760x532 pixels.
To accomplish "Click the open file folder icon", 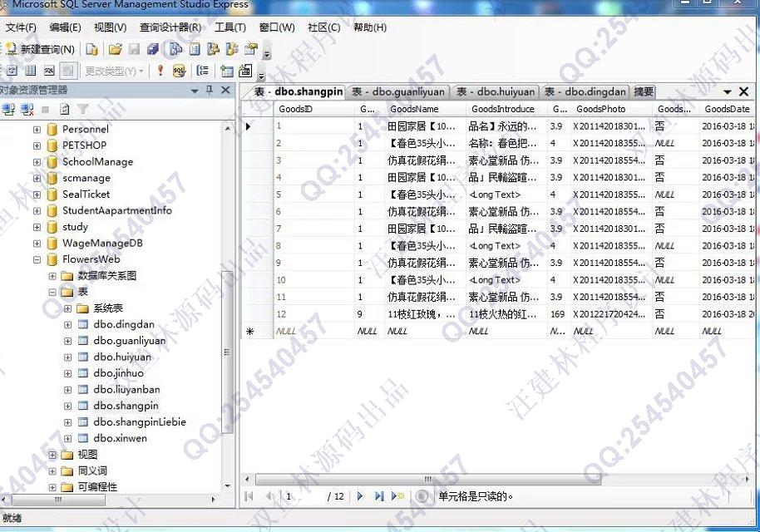I will [115, 49].
